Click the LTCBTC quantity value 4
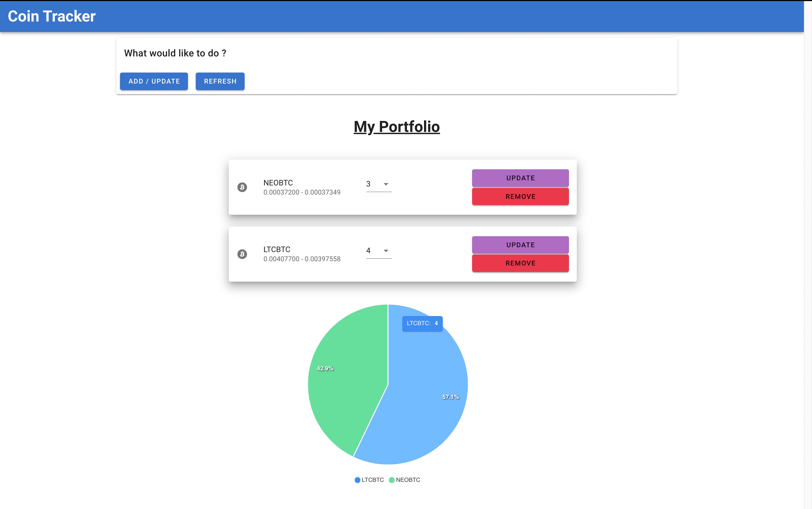Image resolution: width=812 pixels, height=509 pixels. tap(368, 251)
